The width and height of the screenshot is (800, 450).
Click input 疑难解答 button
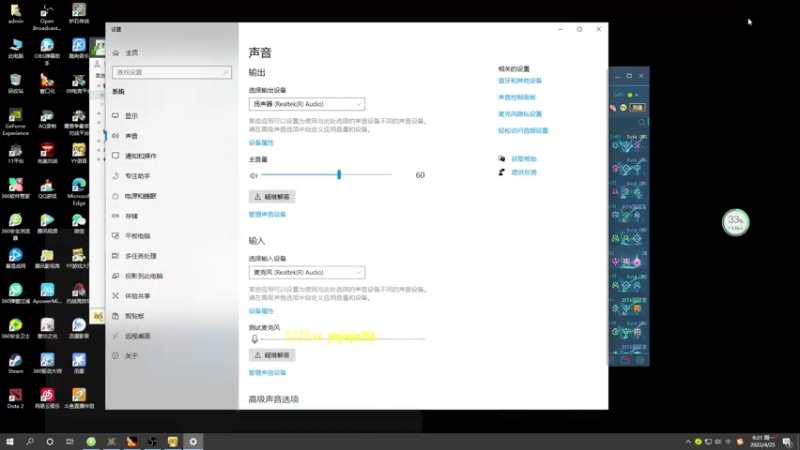coord(272,355)
